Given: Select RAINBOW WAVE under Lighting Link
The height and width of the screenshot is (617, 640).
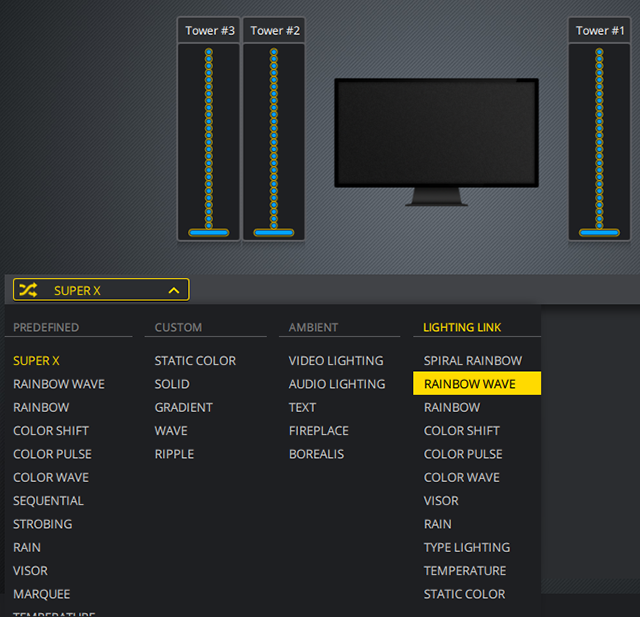Looking at the screenshot, I should coord(470,384).
